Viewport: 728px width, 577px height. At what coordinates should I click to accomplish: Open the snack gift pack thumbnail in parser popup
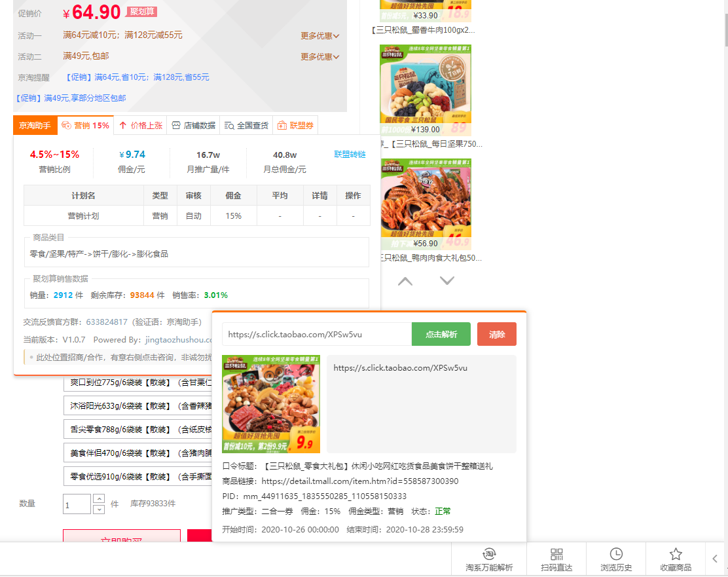pyautogui.click(x=271, y=403)
